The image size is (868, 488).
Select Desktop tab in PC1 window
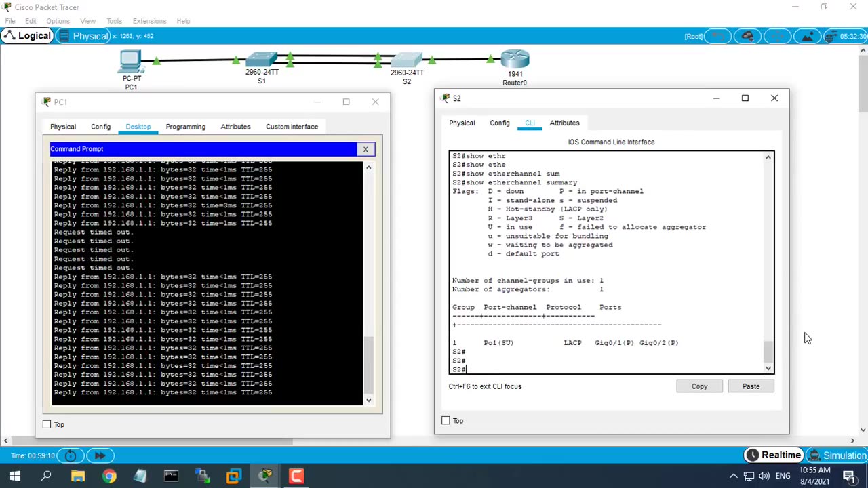pyautogui.click(x=138, y=127)
